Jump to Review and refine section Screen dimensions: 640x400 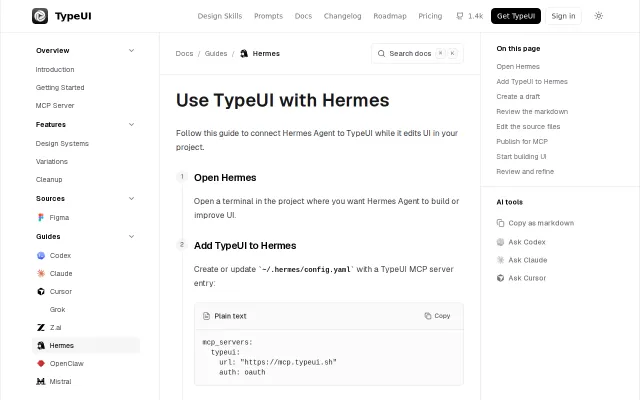(x=525, y=171)
